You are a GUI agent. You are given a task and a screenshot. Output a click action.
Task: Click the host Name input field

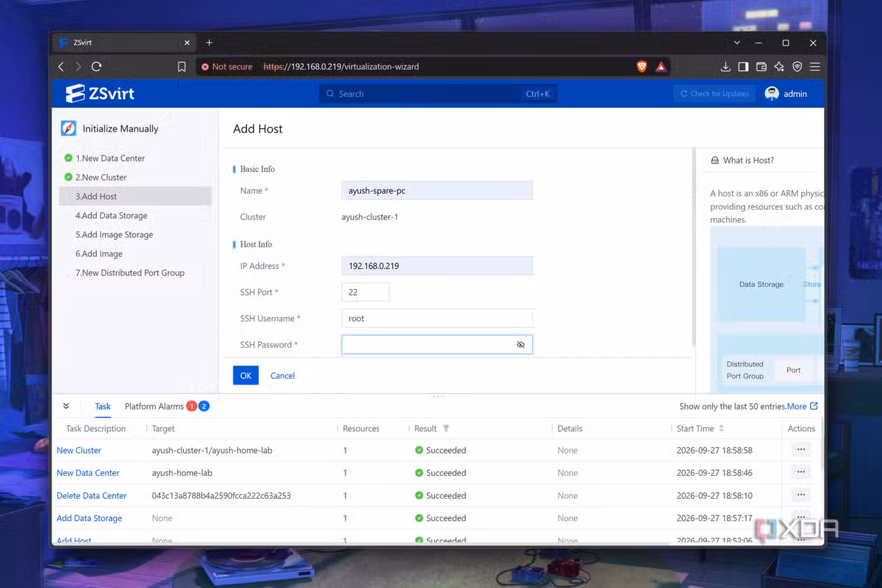point(437,190)
